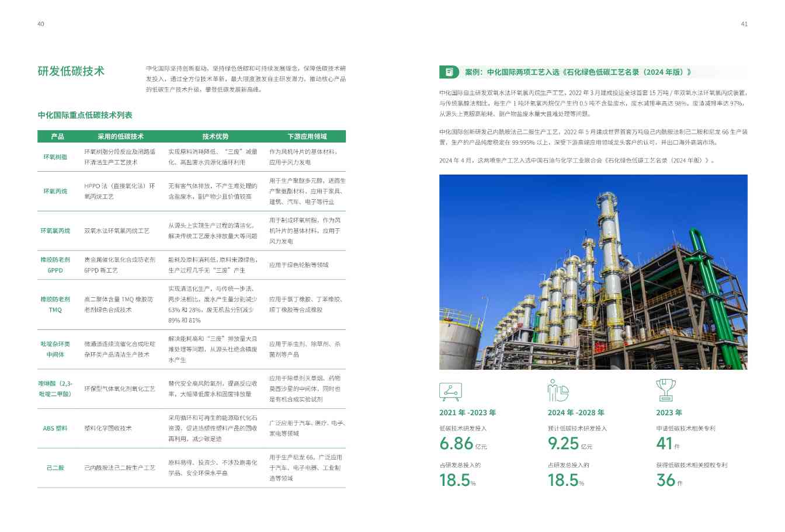
Task: Click the cell 双氧水法环氧氯丙烷工艺
Action: (117, 231)
